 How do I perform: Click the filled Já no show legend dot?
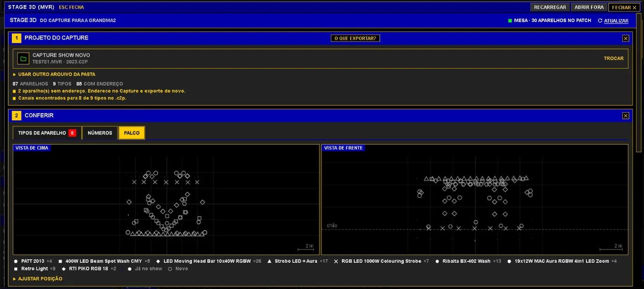point(130,269)
